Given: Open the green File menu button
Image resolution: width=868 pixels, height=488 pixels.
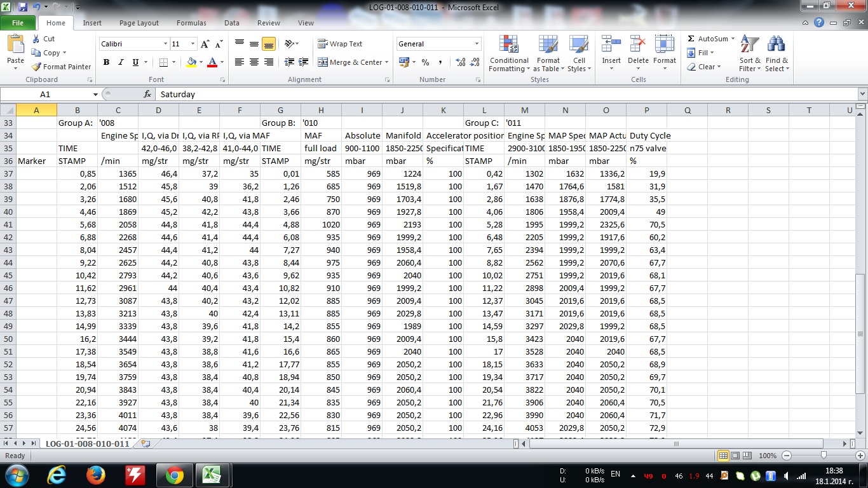Looking at the screenshot, I should 18,23.
